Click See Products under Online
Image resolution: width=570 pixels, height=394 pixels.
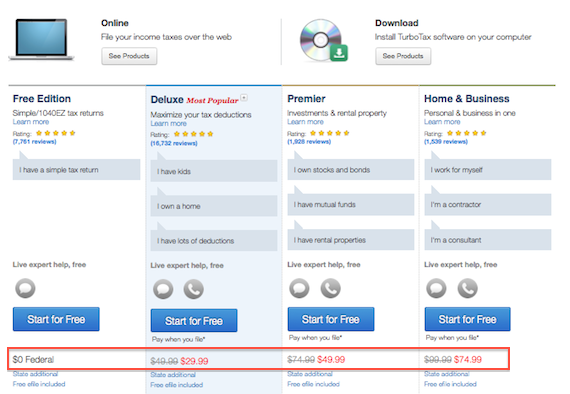click(129, 56)
